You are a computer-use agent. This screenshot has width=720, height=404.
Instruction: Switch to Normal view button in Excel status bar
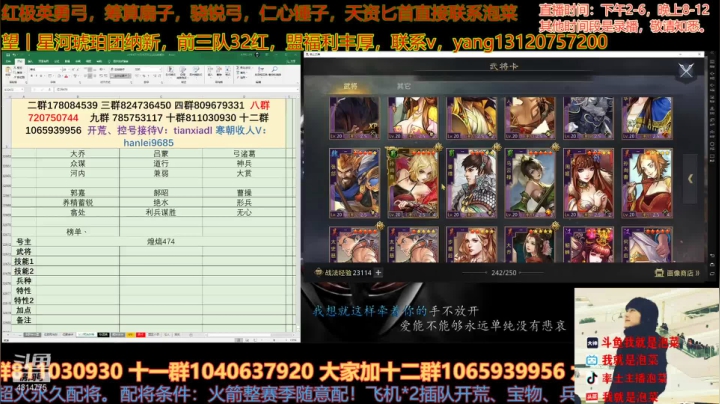[x=239, y=340]
